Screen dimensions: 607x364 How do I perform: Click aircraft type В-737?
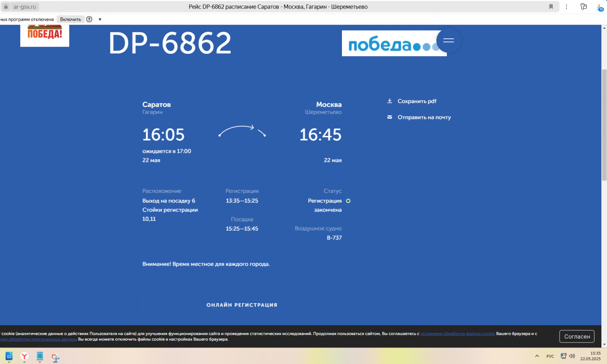[x=334, y=238]
